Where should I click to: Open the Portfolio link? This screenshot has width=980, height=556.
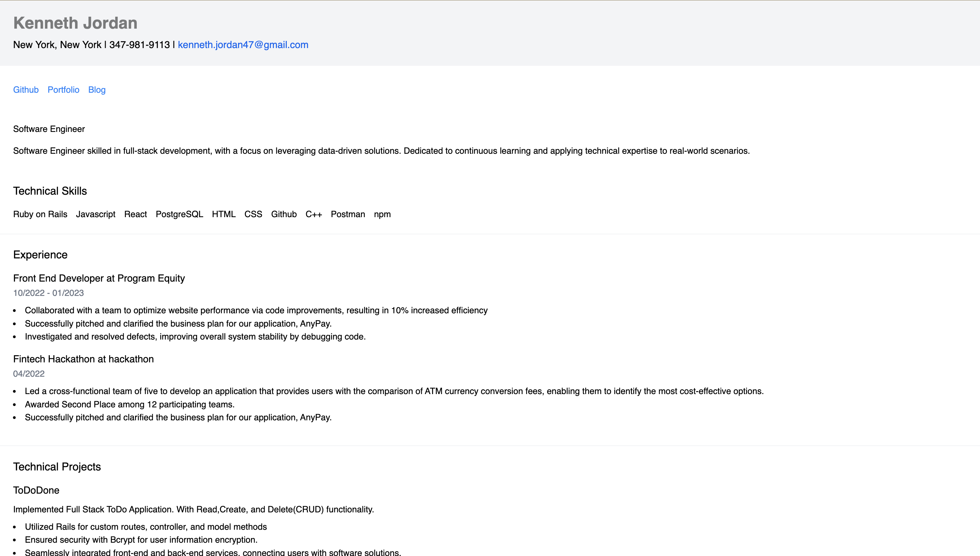click(x=63, y=89)
